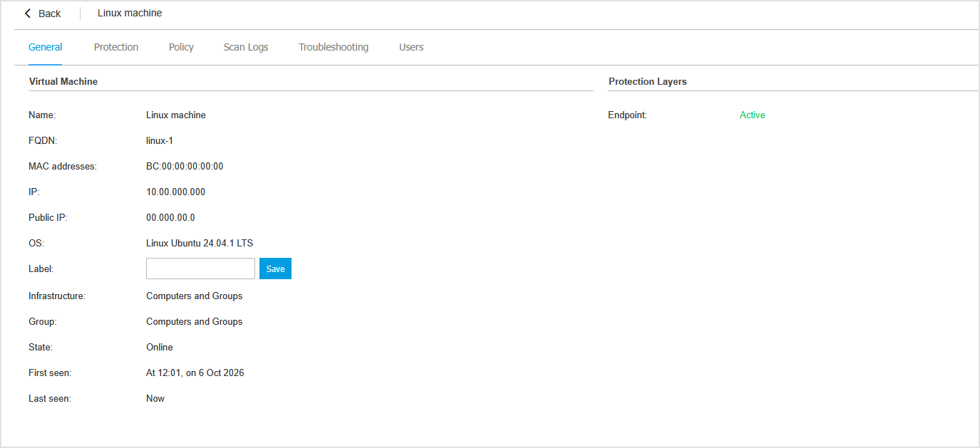Open the General tab

coord(46,47)
